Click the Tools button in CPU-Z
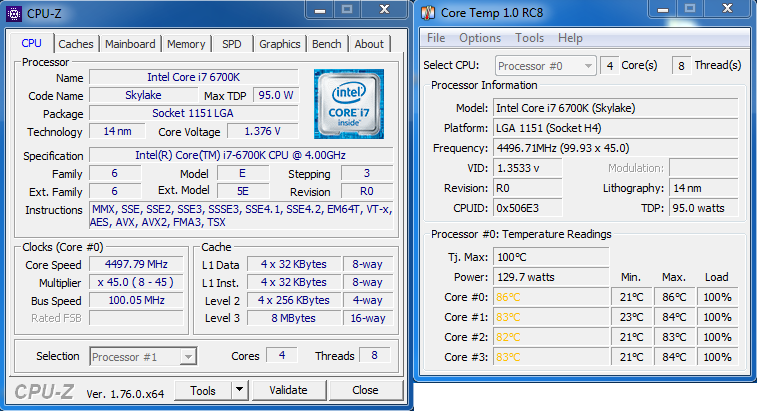 coord(203,390)
